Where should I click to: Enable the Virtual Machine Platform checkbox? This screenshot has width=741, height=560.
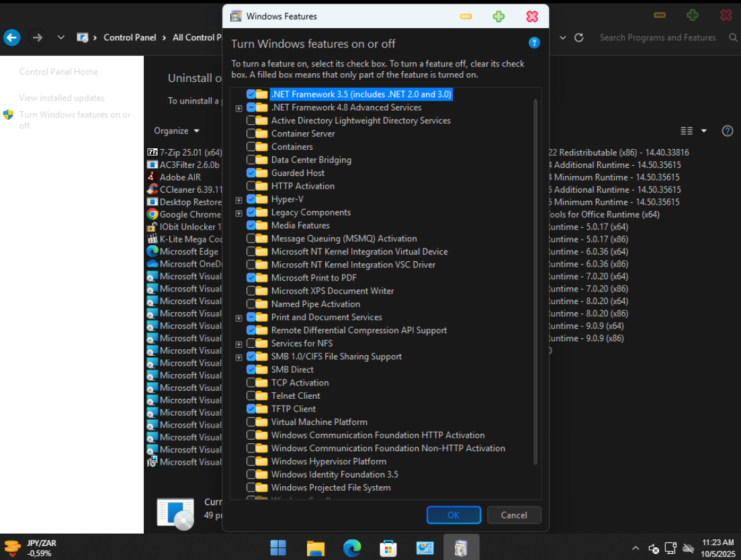click(x=251, y=422)
